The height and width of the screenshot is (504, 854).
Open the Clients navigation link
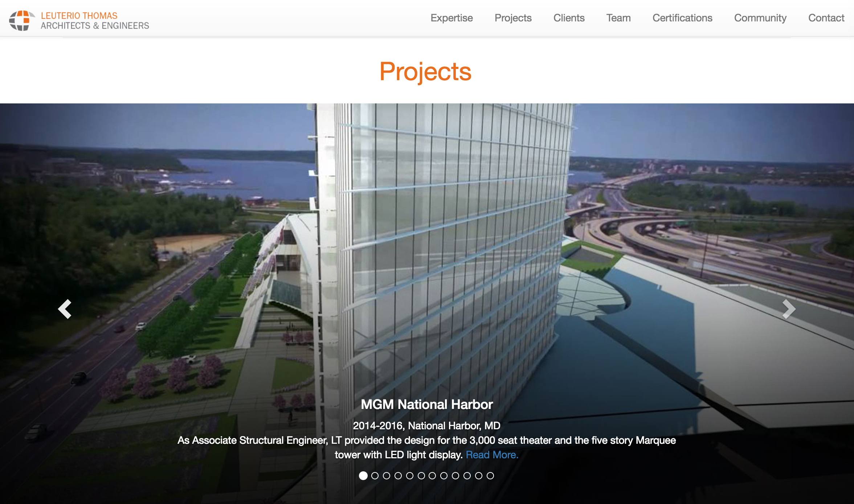pos(569,18)
